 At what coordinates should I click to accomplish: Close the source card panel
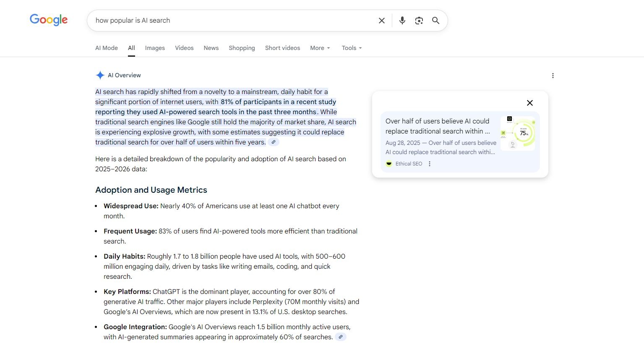point(529,103)
